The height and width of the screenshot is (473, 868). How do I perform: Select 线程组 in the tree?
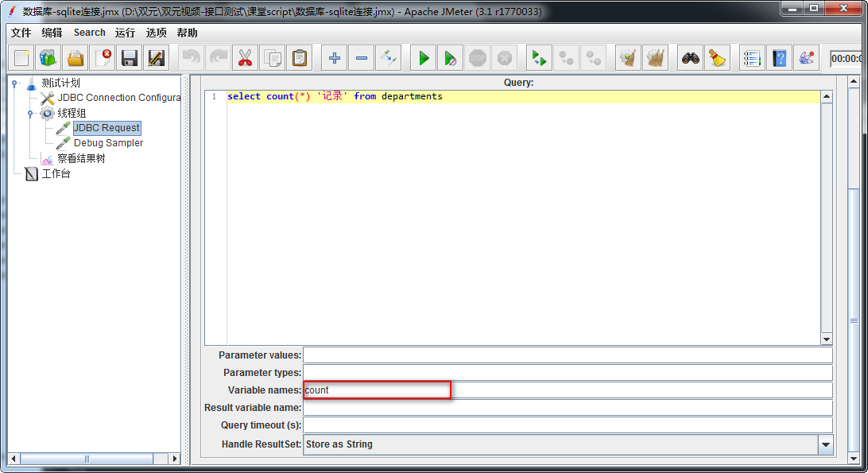72,114
